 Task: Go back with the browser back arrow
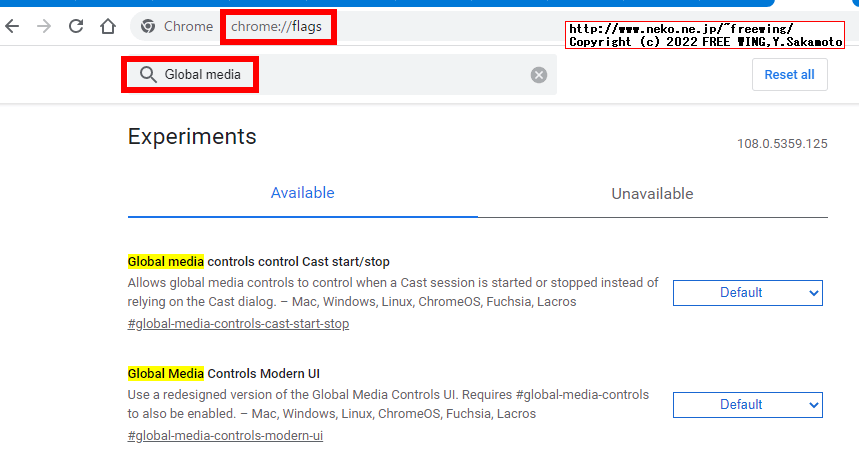12,26
